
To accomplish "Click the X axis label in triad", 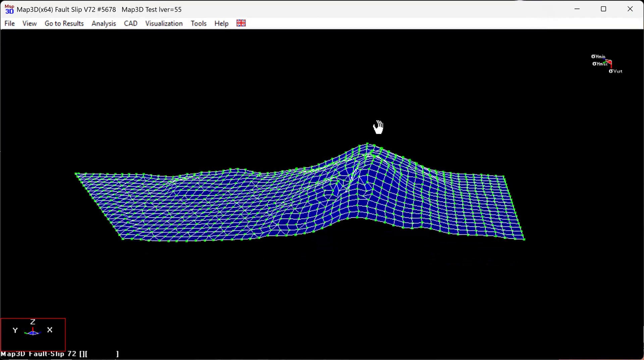I will pos(50,330).
